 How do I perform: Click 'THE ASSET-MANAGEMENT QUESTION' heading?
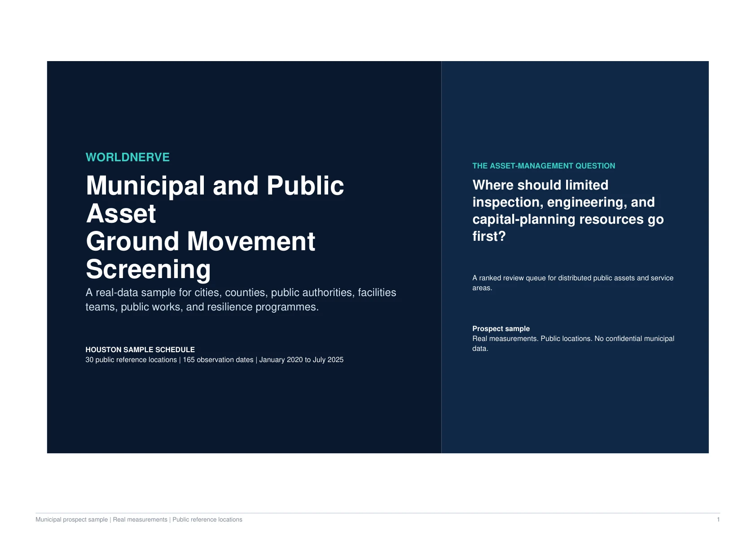[544, 166]
